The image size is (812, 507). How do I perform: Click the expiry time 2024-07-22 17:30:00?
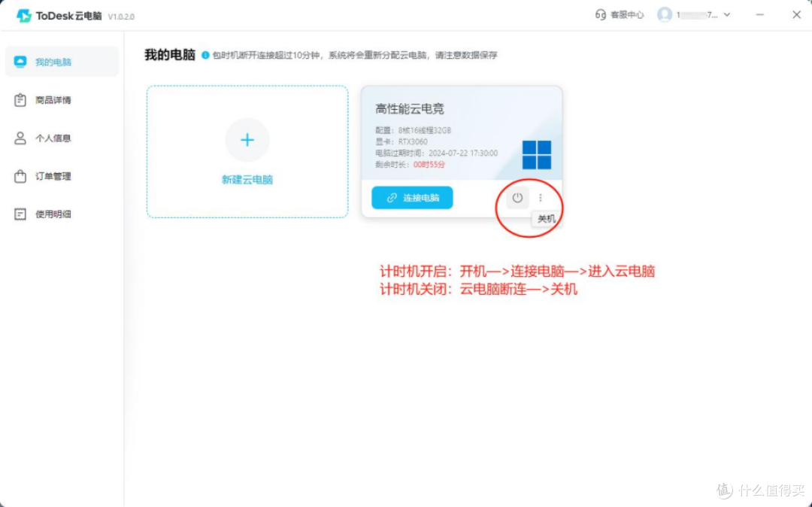[463, 153]
